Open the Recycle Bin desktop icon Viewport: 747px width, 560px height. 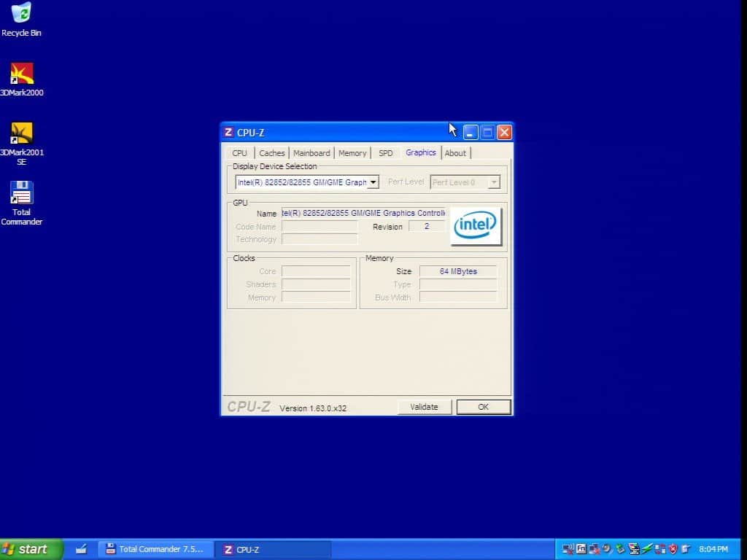pyautogui.click(x=21, y=19)
